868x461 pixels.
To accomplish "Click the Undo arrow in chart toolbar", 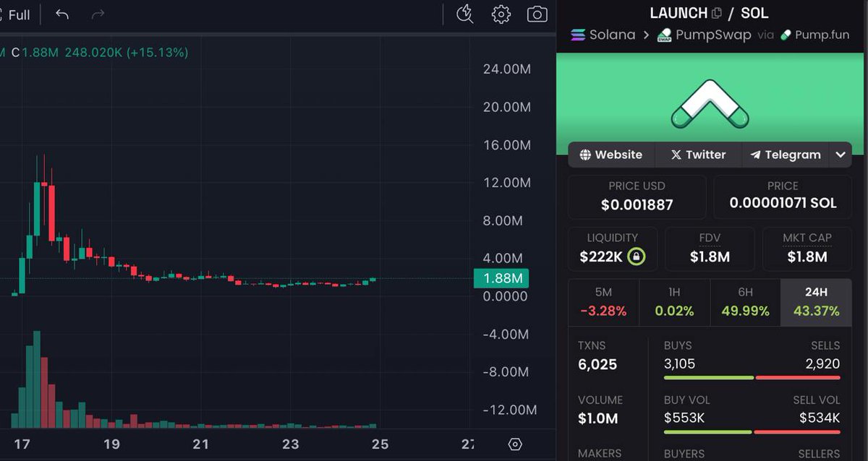I will click(x=62, y=14).
